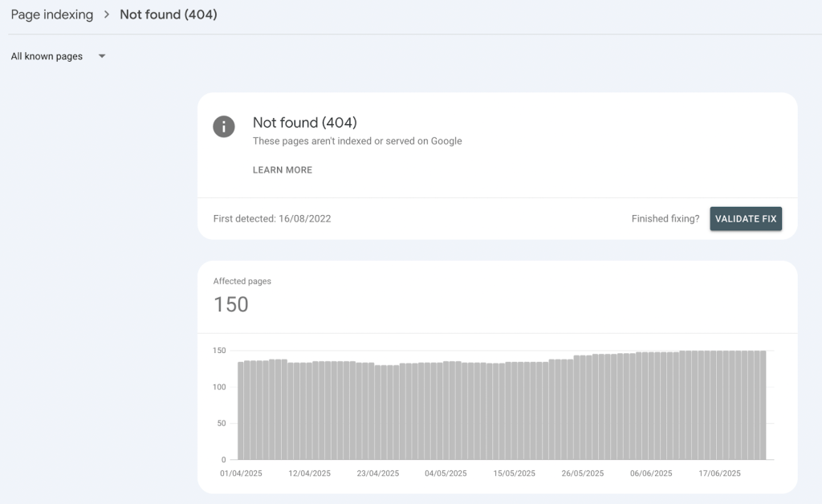The image size is (822, 504).
Task: Click the description about pages not indexed
Action: coord(357,141)
